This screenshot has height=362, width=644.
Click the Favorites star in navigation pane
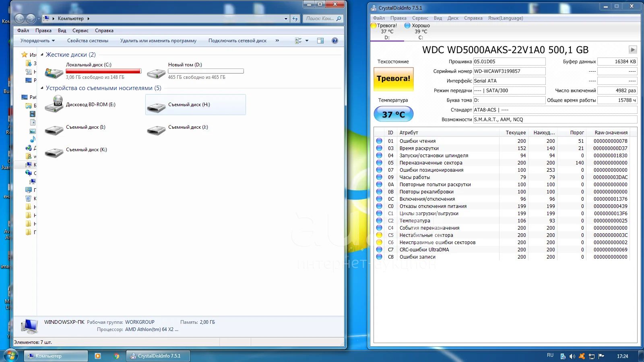point(25,55)
